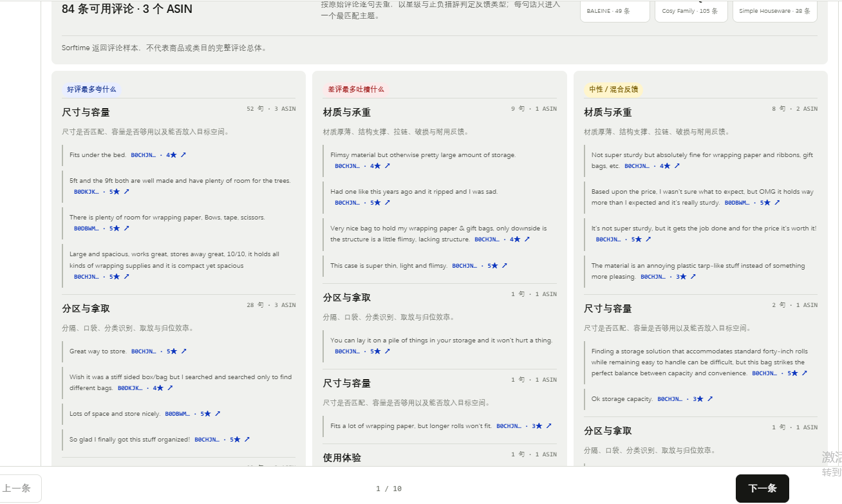Click 尺寸与容量 heading in positive reviews column
842x504 pixels.
click(86, 113)
